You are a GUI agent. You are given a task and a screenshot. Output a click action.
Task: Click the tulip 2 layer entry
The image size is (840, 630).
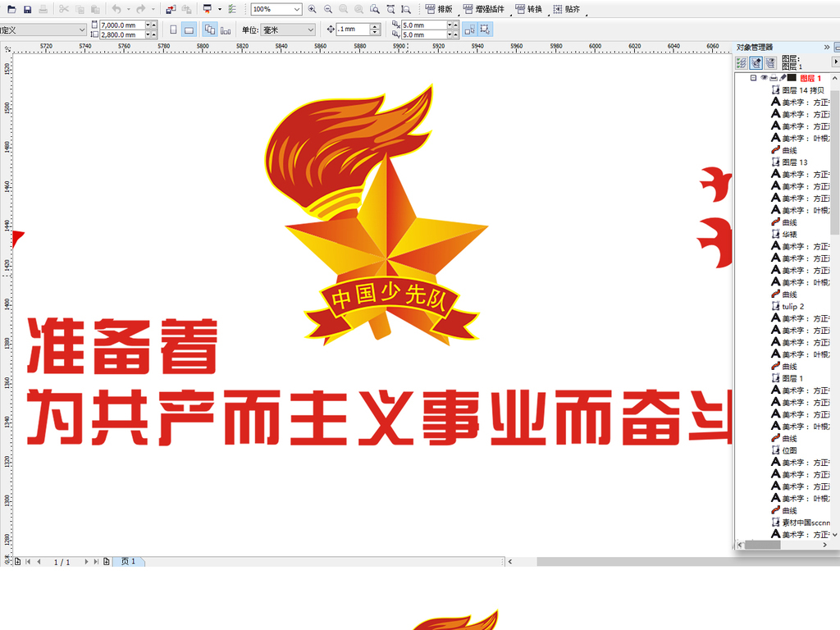pos(792,306)
